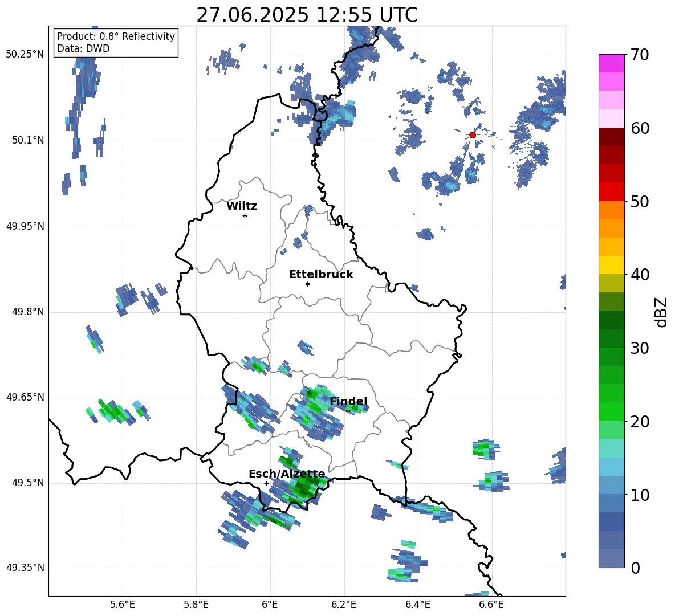Image resolution: width=675 pixels, height=616 pixels.
Task: Click the colorbar tick value 30
Action: tap(640, 348)
